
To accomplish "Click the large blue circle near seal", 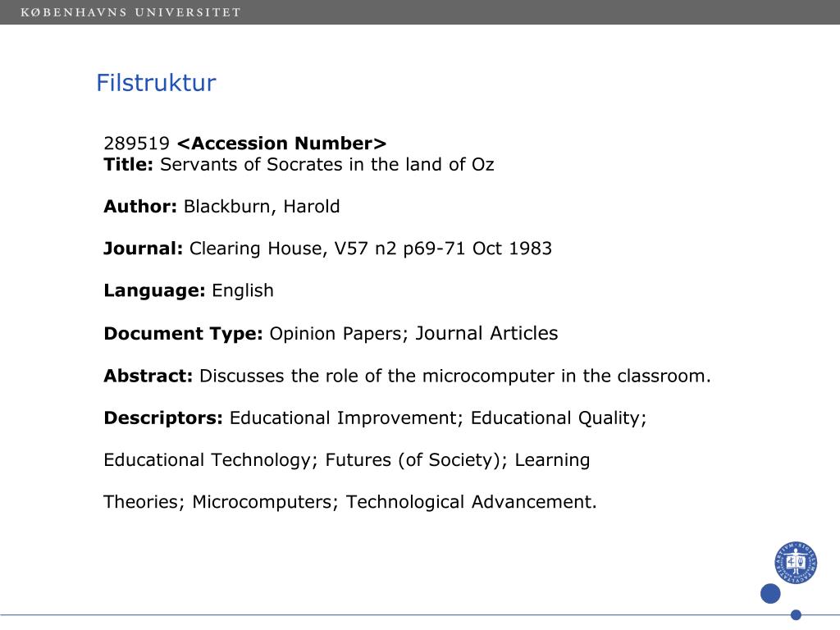I will (770, 594).
